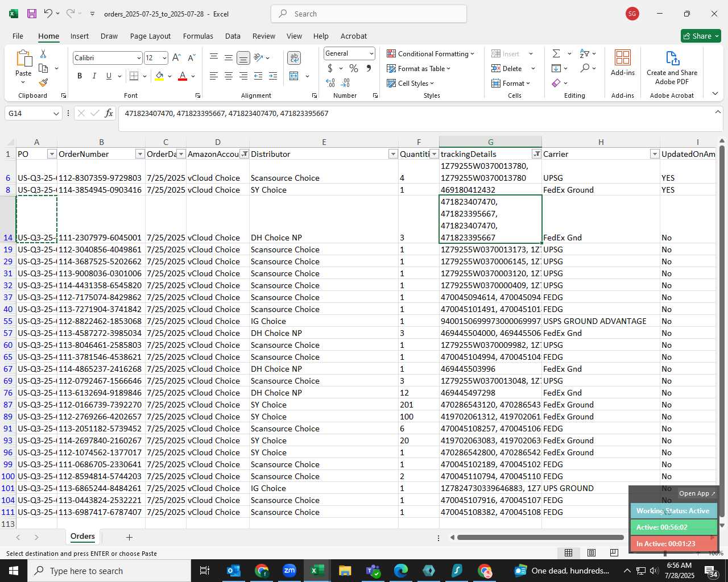The width and height of the screenshot is (728, 582).
Task: Increase decimal places
Action: [x=330, y=83]
